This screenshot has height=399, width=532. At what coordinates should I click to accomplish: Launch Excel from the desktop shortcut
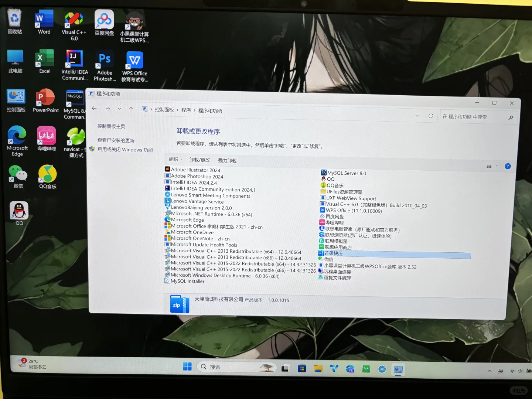click(x=45, y=61)
